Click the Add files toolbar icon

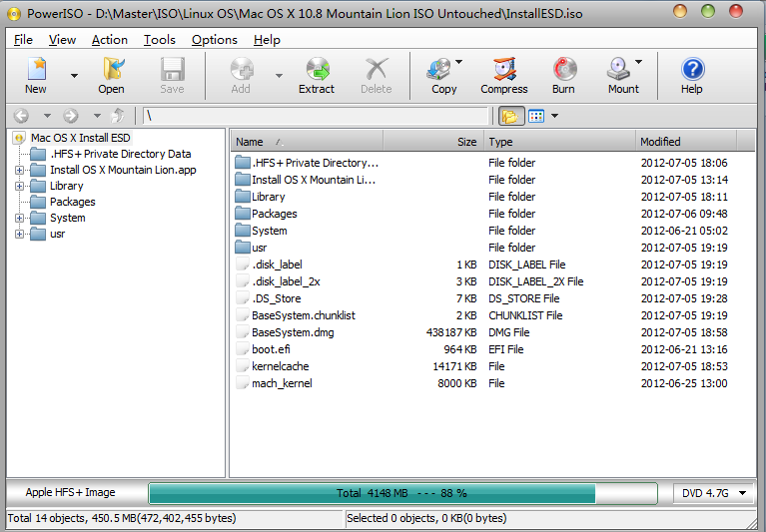point(242,69)
